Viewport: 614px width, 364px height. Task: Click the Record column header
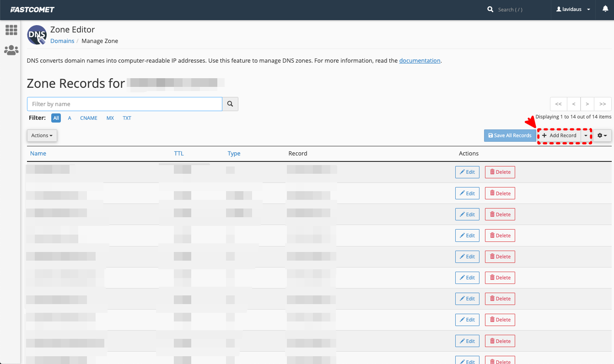[x=298, y=154]
